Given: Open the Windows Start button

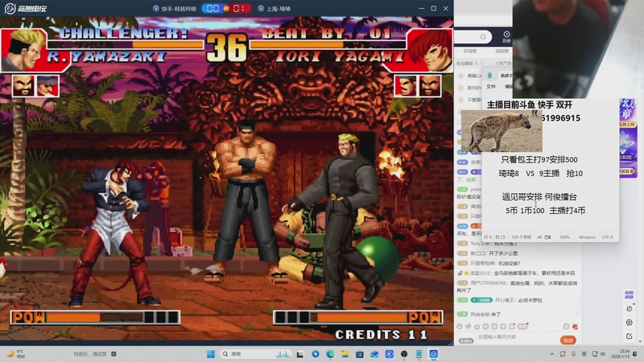Looking at the screenshot, I should [211, 354].
